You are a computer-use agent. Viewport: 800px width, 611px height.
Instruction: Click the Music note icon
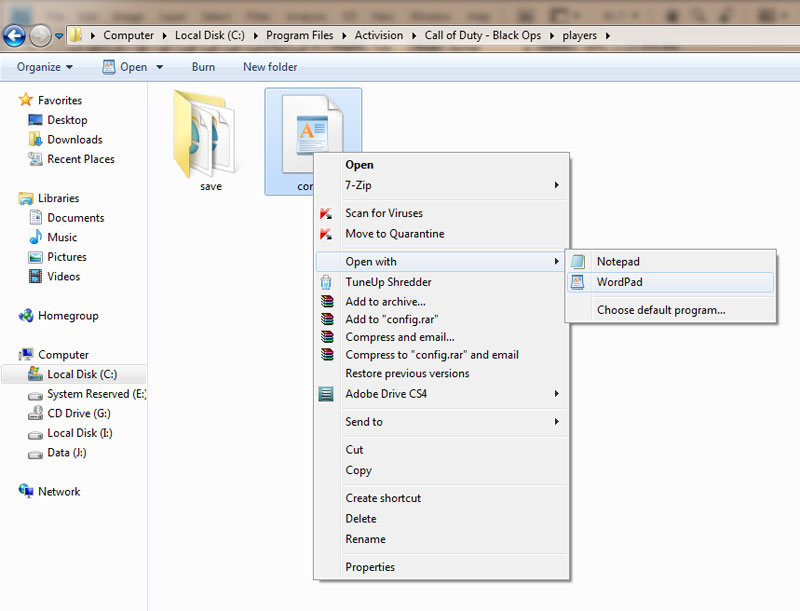(x=35, y=237)
